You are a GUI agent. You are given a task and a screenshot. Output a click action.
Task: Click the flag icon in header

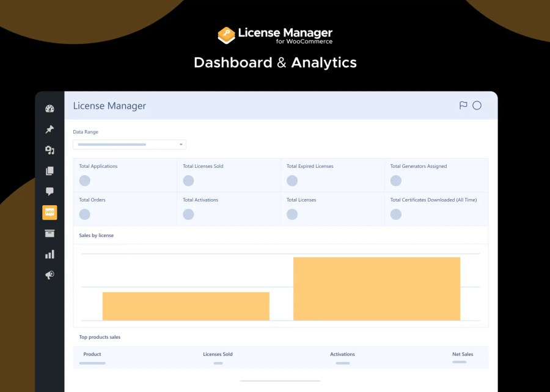click(x=463, y=106)
